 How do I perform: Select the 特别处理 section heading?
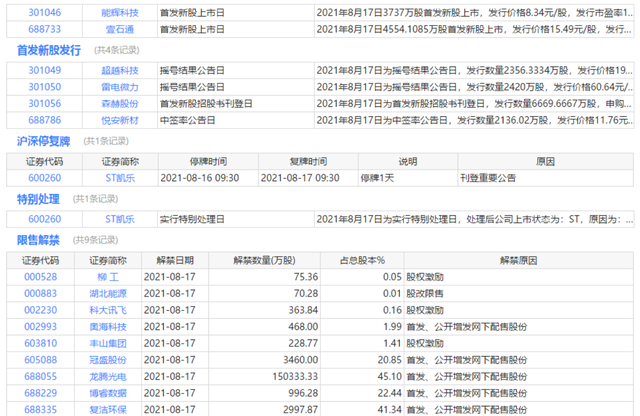(38, 199)
